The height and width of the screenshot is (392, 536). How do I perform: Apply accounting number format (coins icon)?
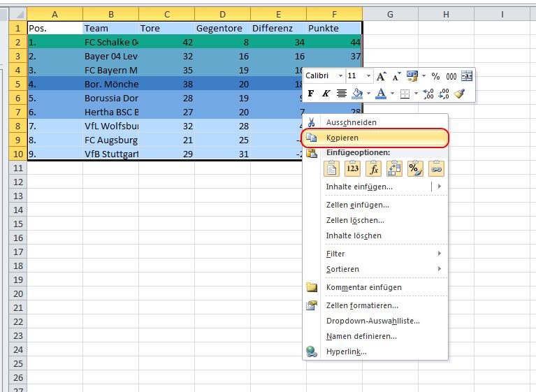click(x=412, y=76)
